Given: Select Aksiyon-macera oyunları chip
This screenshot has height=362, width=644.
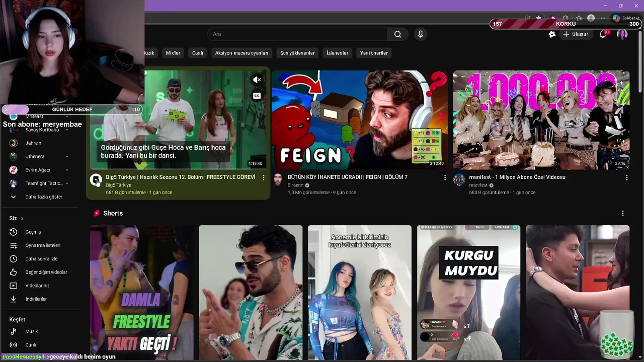Looking at the screenshot, I should coord(242,53).
